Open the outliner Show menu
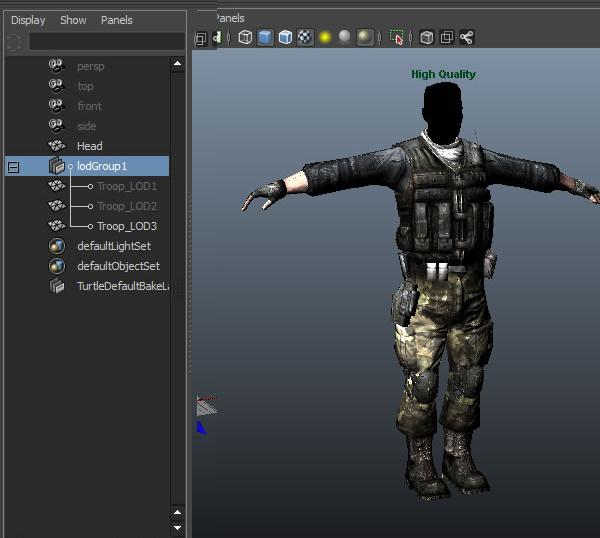Viewport: 600px width, 538px height. coord(73,20)
